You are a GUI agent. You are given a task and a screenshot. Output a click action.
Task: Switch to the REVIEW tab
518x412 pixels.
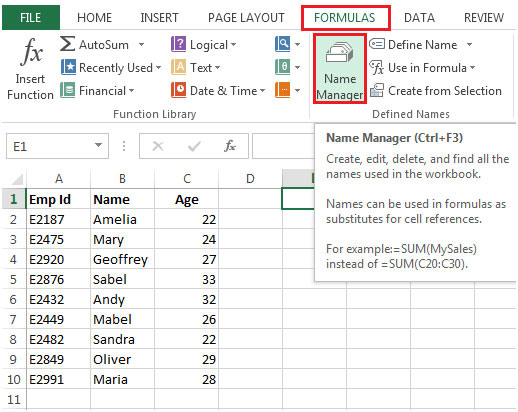point(484,17)
